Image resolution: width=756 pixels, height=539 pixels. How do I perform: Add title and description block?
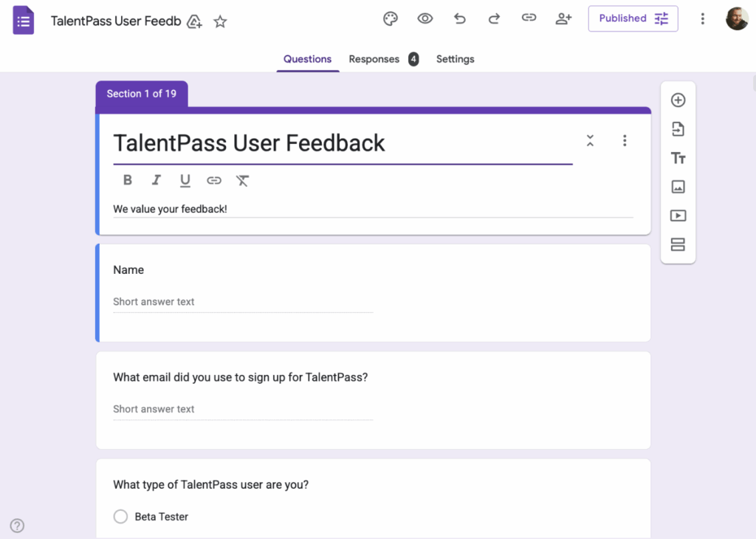coord(678,158)
